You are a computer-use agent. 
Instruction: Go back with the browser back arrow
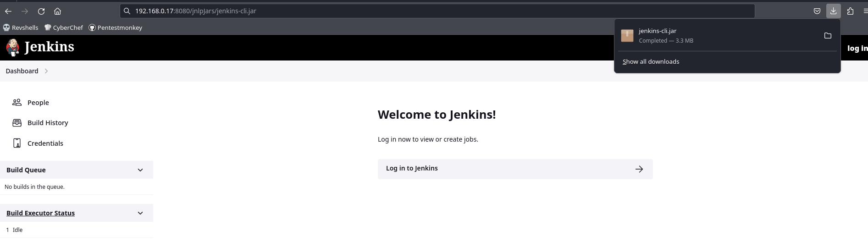click(x=8, y=11)
